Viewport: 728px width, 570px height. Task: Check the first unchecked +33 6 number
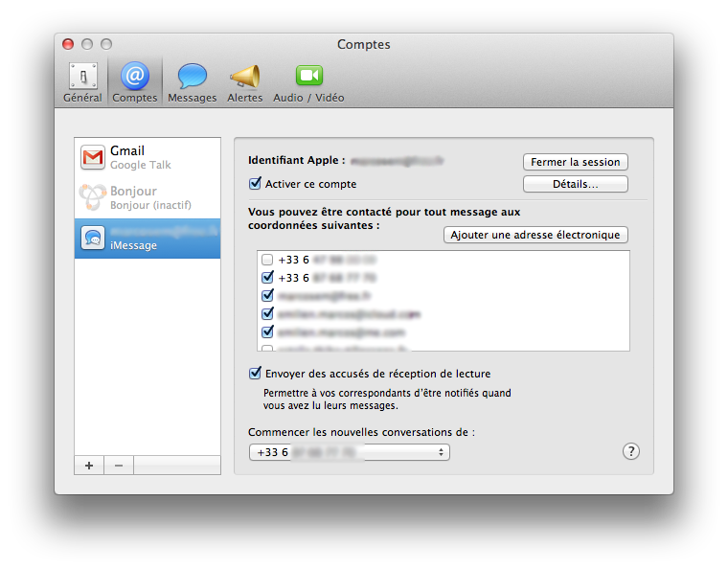267,260
